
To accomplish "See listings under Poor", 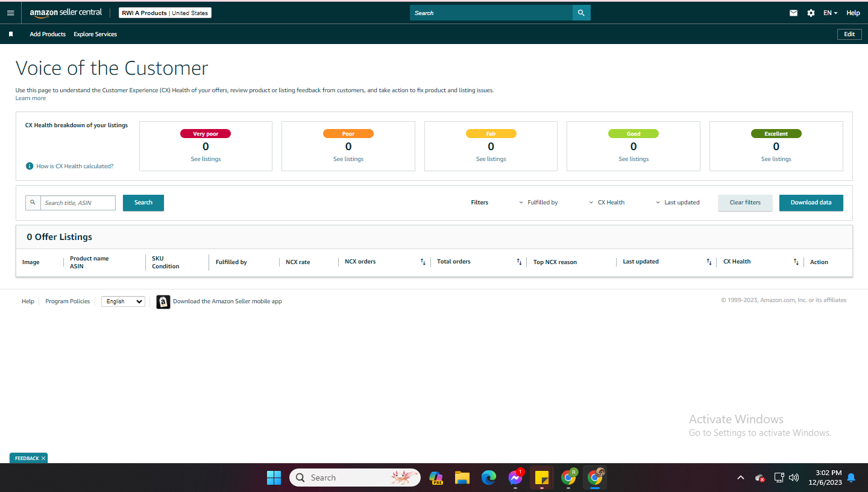I will tap(348, 159).
